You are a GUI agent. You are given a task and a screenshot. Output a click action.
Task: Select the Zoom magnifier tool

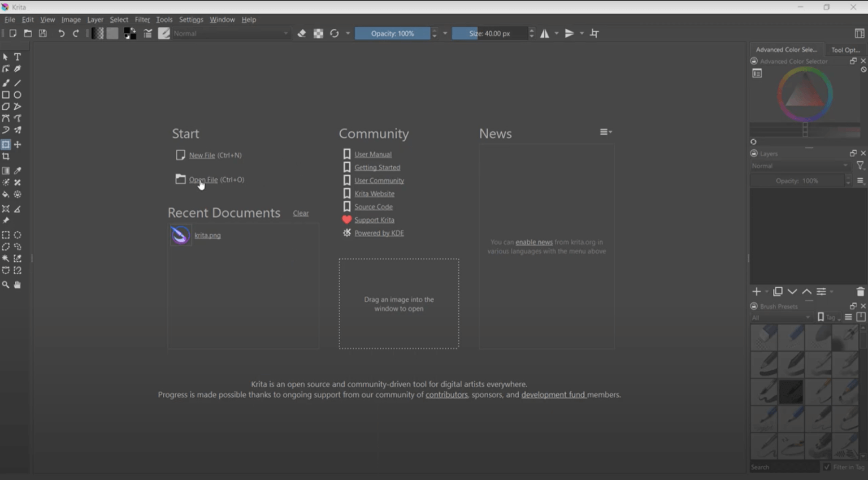6,285
